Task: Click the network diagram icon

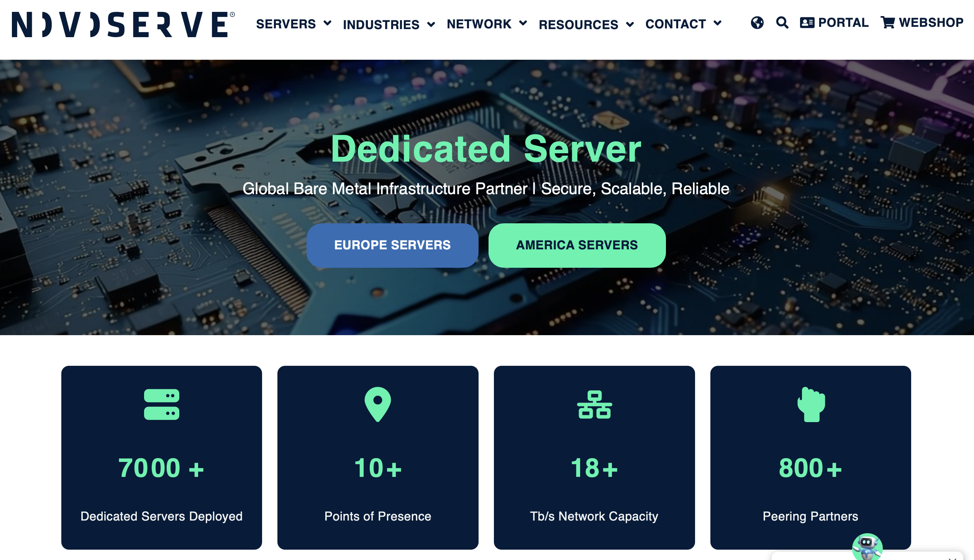Action: pos(594,404)
